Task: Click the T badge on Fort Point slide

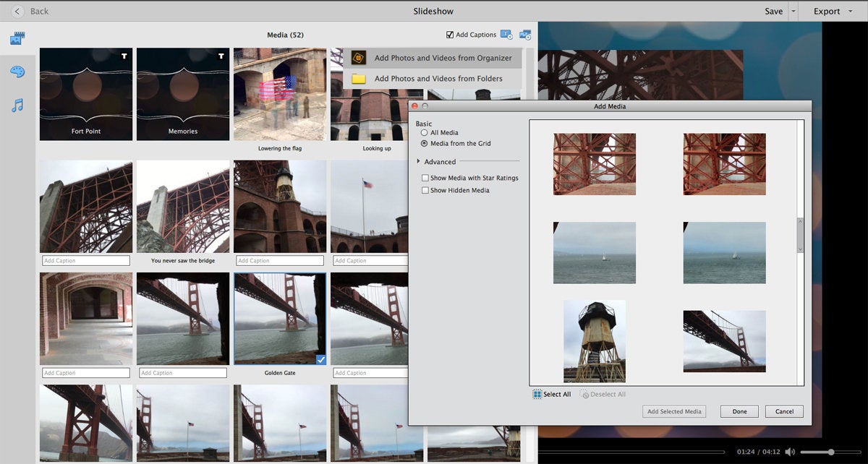Action: coord(125,56)
